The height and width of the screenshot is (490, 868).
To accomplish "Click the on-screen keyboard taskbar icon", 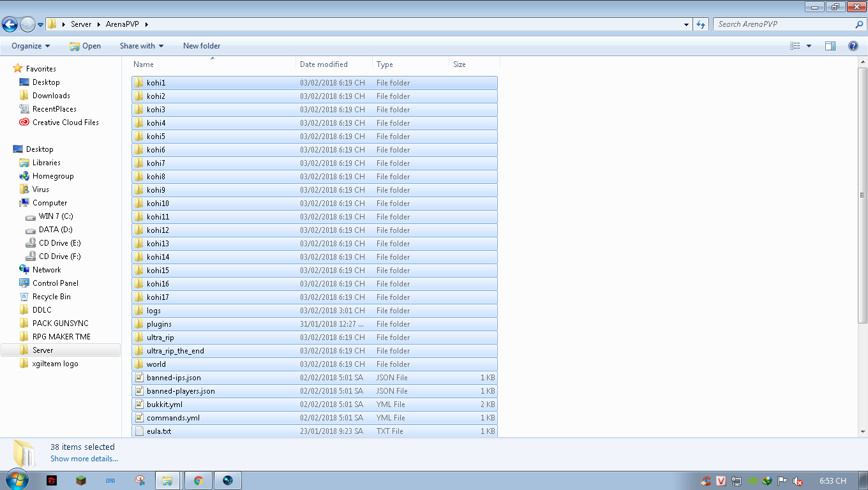I will tap(110, 480).
